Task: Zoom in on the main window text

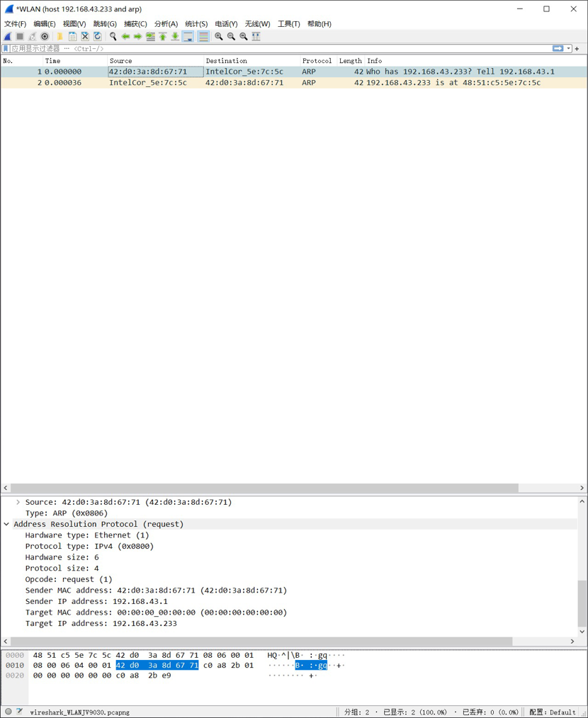Action: click(219, 37)
